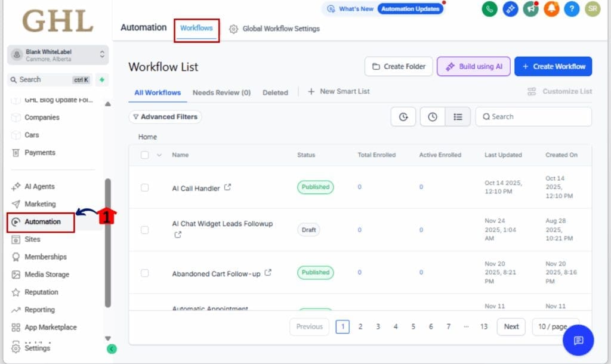Click the sidebar Search box
The height and width of the screenshot is (364, 611).
50,80
